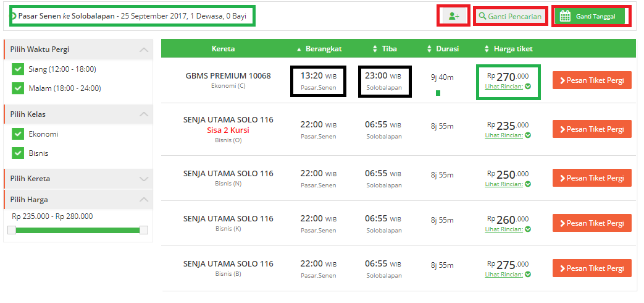Collapse the Pilih Harga section

click(x=144, y=200)
